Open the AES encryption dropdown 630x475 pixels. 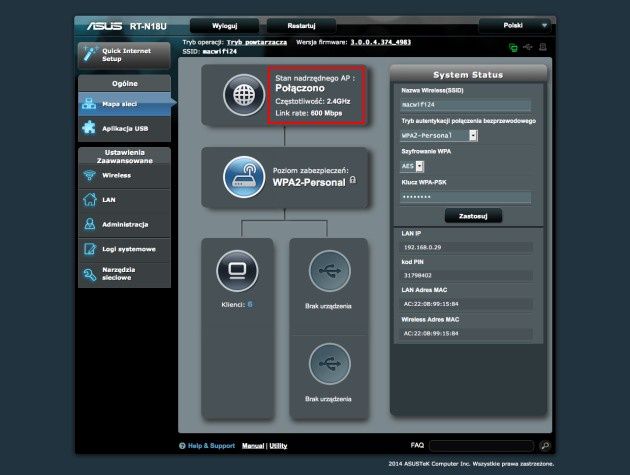pyautogui.click(x=412, y=166)
